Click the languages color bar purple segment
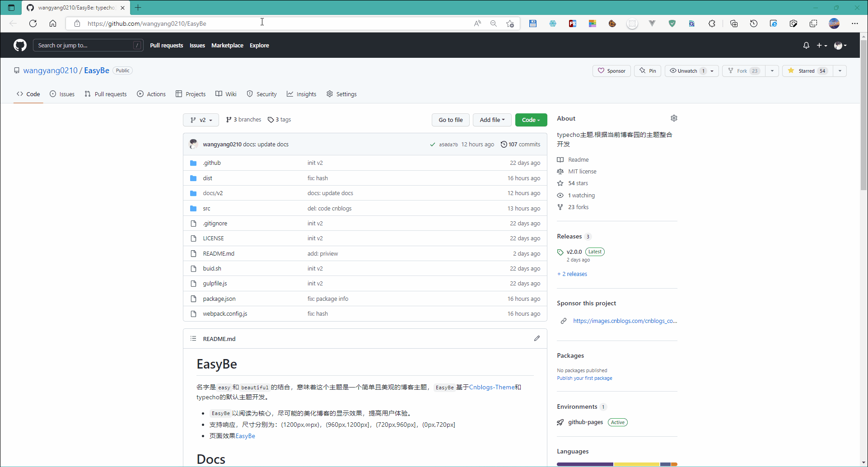868x467 pixels. [x=585, y=464]
